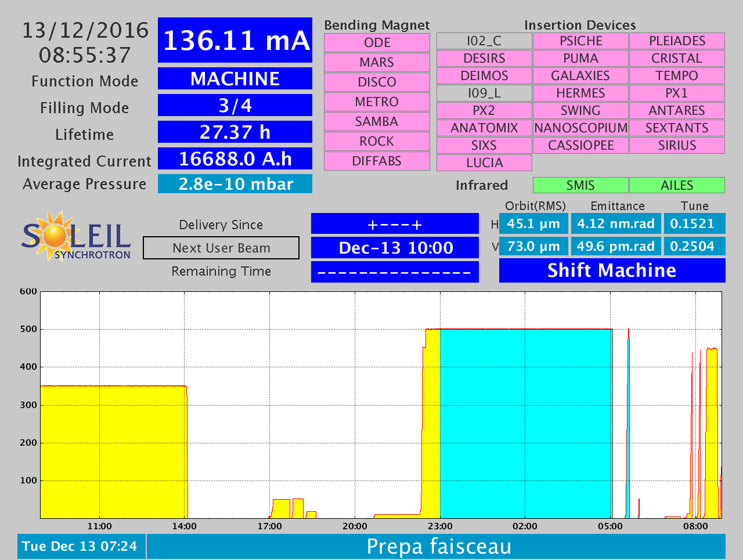Image resolution: width=743 pixels, height=560 pixels.
Task: Select the SWING beamline box
Action: click(x=580, y=110)
